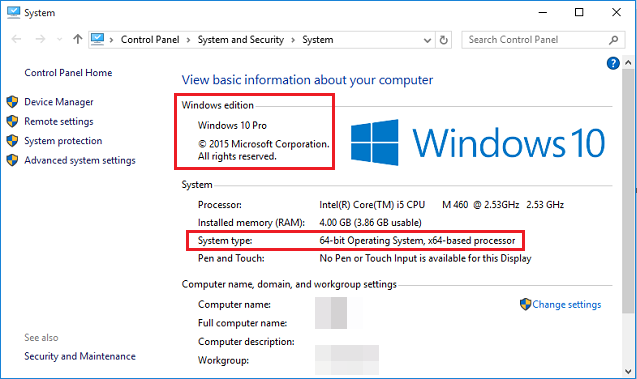Click the Forward navigation arrow
This screenshot has height=379, width=637.
click(40, 39)
